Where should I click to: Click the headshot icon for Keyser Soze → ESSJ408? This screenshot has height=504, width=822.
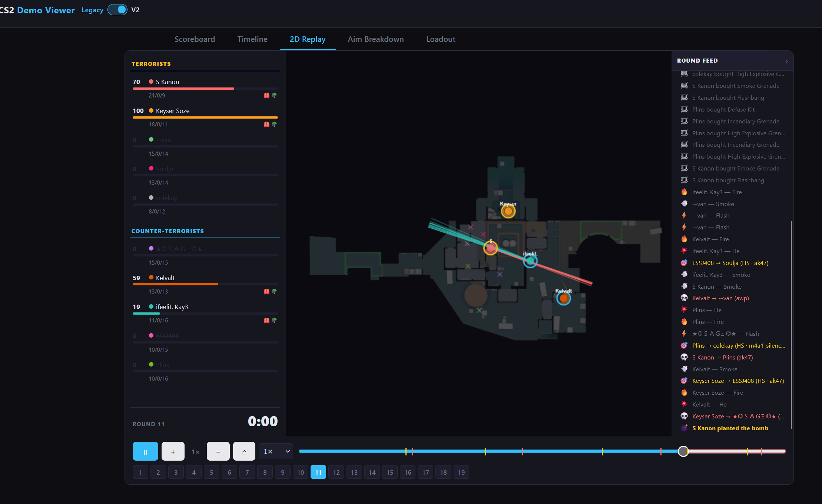684,381
